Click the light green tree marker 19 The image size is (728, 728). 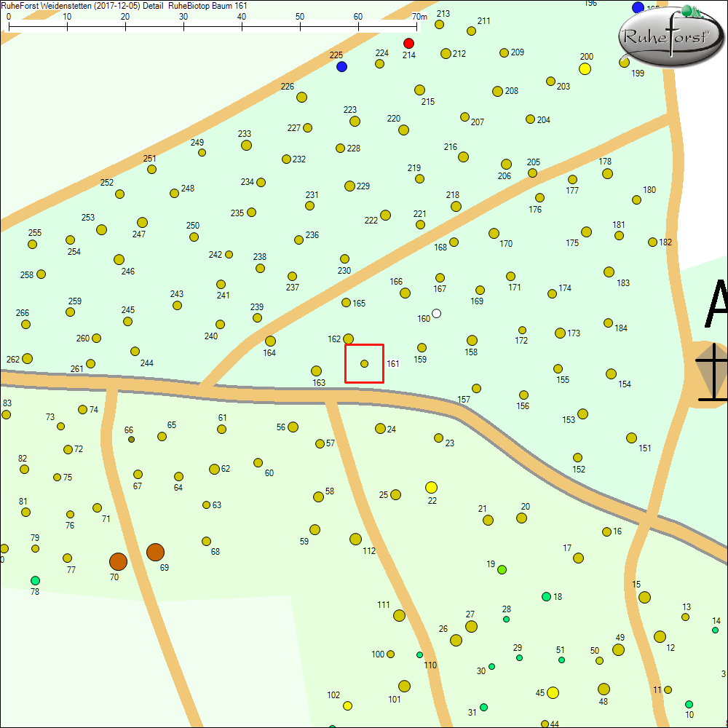(x=502, y=569)
